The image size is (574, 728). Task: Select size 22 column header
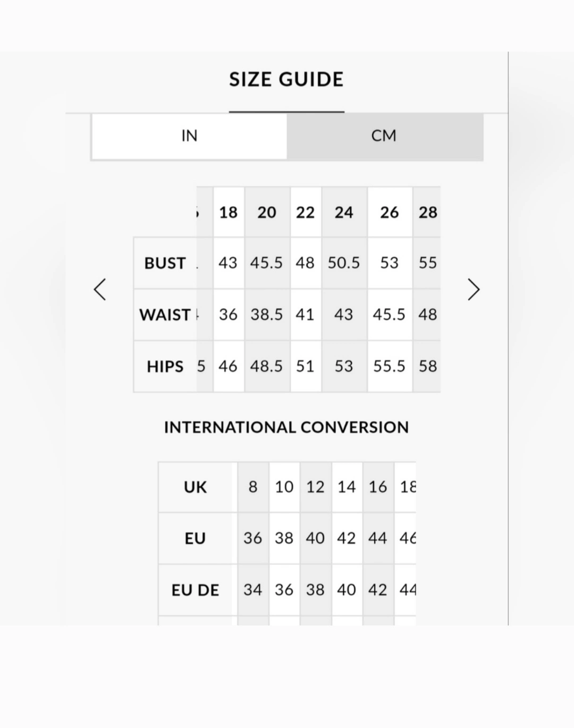(306, 213)
